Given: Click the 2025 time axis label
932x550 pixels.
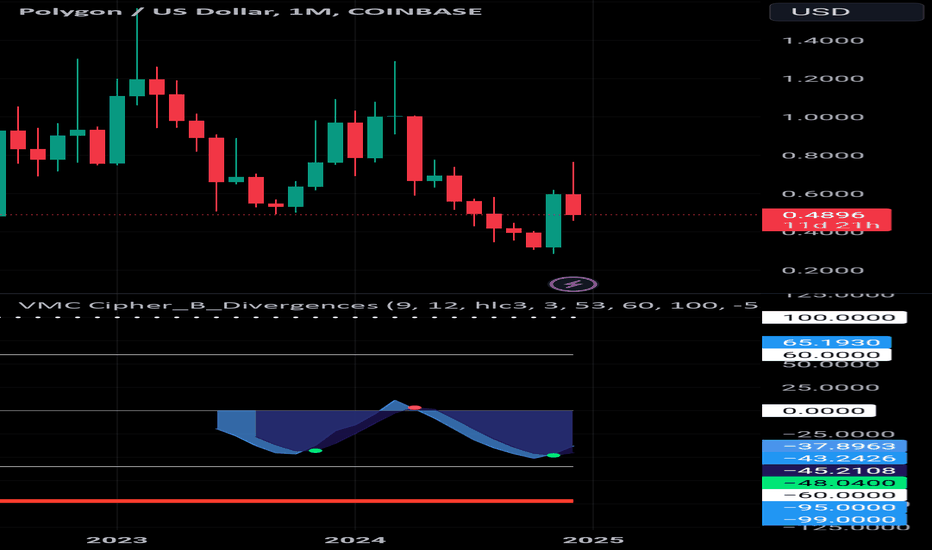Looking at the screenshot, I should click(x=593, y=539).
